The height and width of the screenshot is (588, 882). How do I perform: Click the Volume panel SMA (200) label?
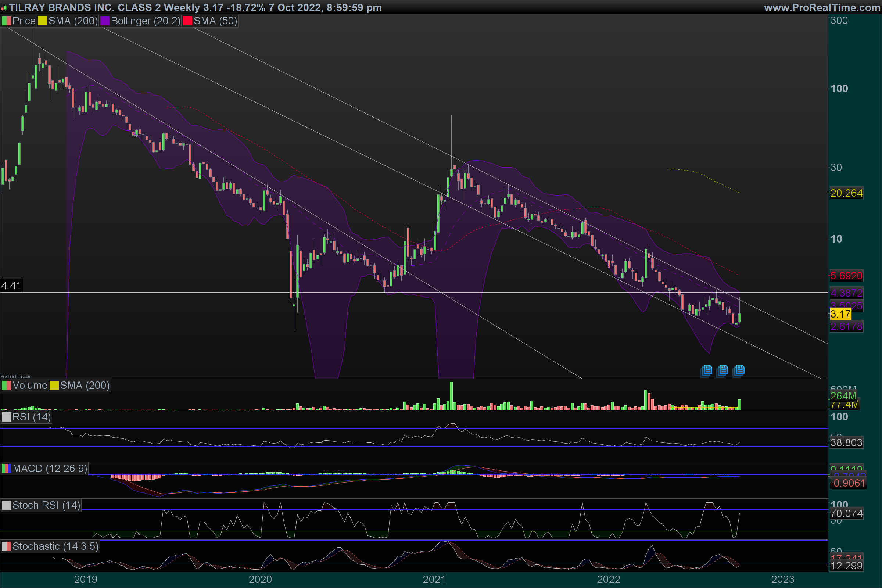click(85, 386)
